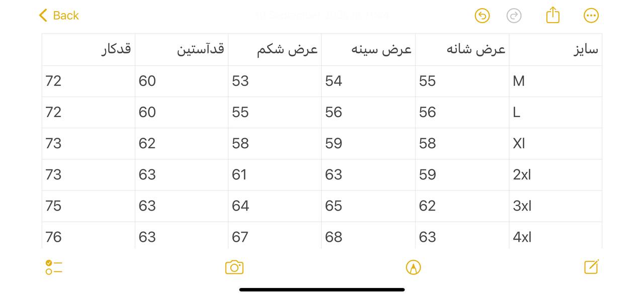Tap the greyed redo arrow icon
Image resolution: width=644 pixels, height=297 pixels.
514,16
